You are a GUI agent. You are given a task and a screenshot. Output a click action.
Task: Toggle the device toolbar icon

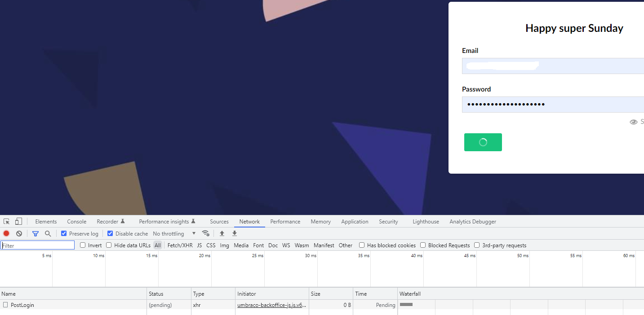click(18, 222)
